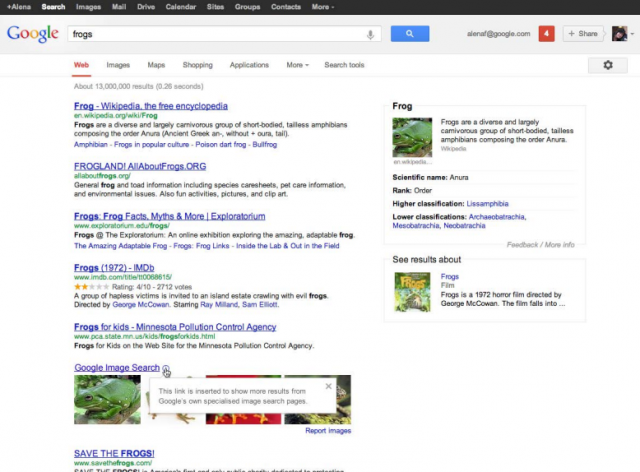This screenshot has height=472, width=640.
Task: Open the settings gear icon
Action: (x=608, y=65)
